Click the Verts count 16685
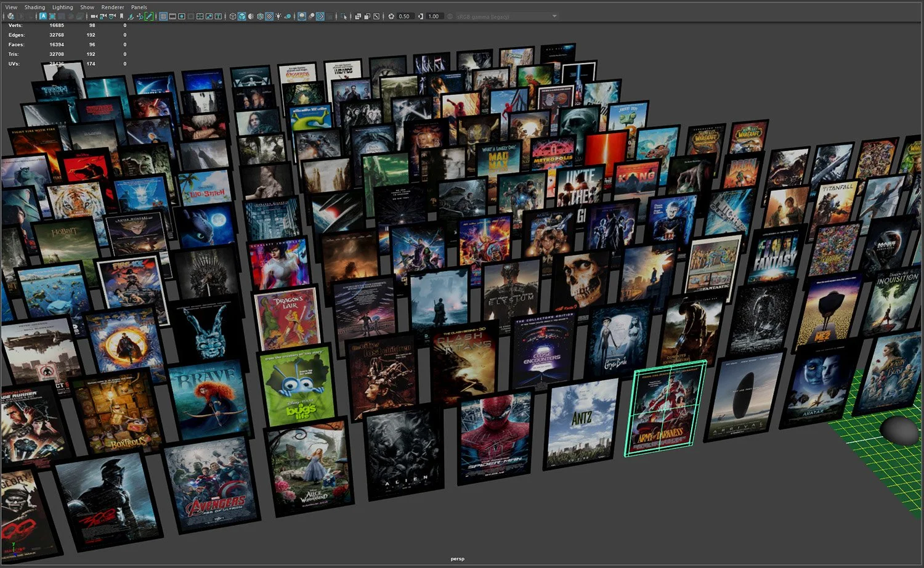 click(x=57, y=25)
